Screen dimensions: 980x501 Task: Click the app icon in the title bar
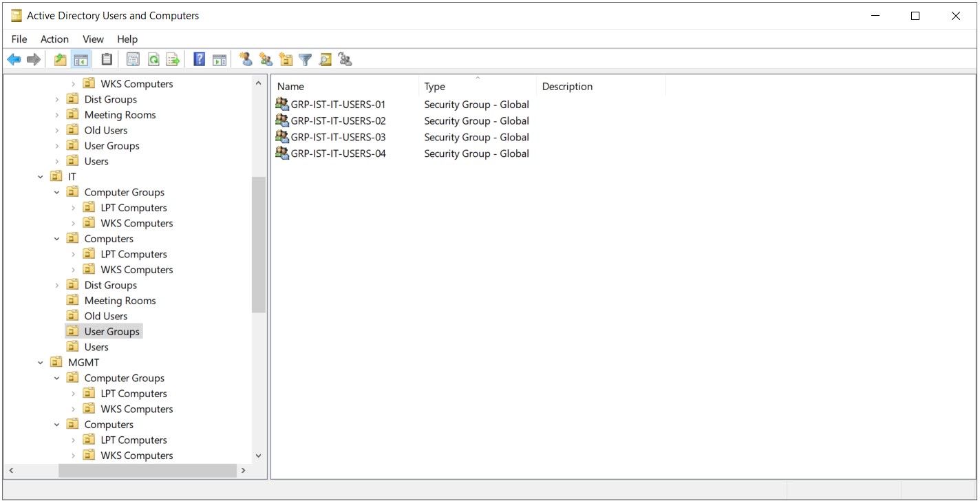(x=17, y=15)
